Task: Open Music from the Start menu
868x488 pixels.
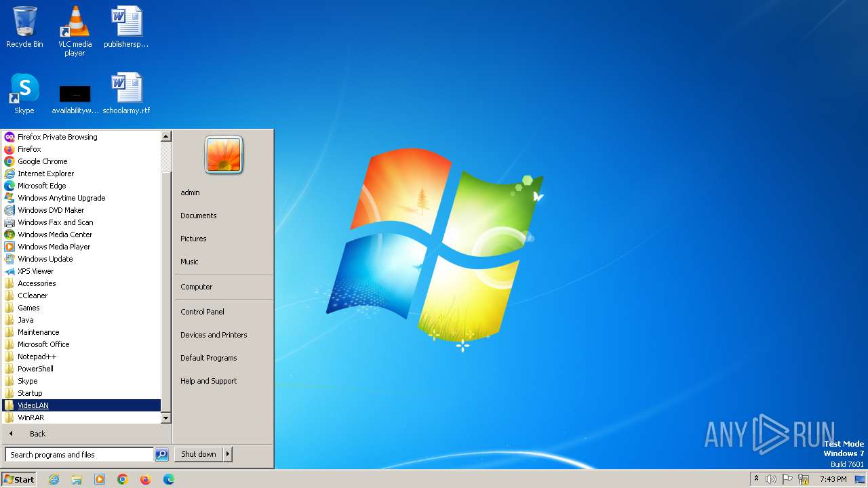Action: pyautogui.click(x=224, y=262)
